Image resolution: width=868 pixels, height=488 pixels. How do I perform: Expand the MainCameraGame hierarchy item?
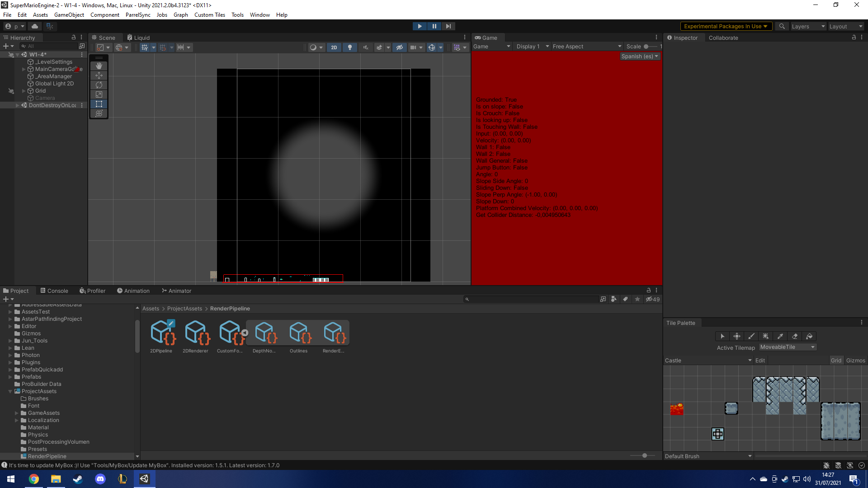(x=24, y=69)
